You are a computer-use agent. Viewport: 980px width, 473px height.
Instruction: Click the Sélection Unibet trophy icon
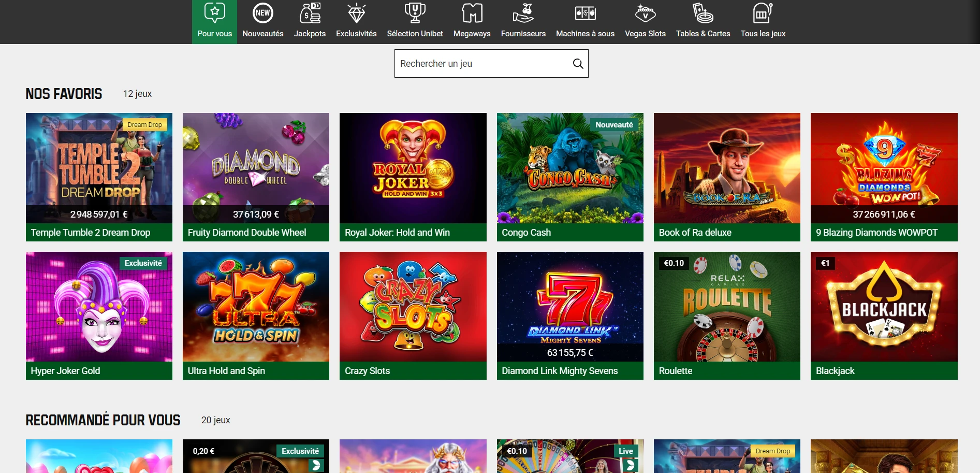click(415, 13)
